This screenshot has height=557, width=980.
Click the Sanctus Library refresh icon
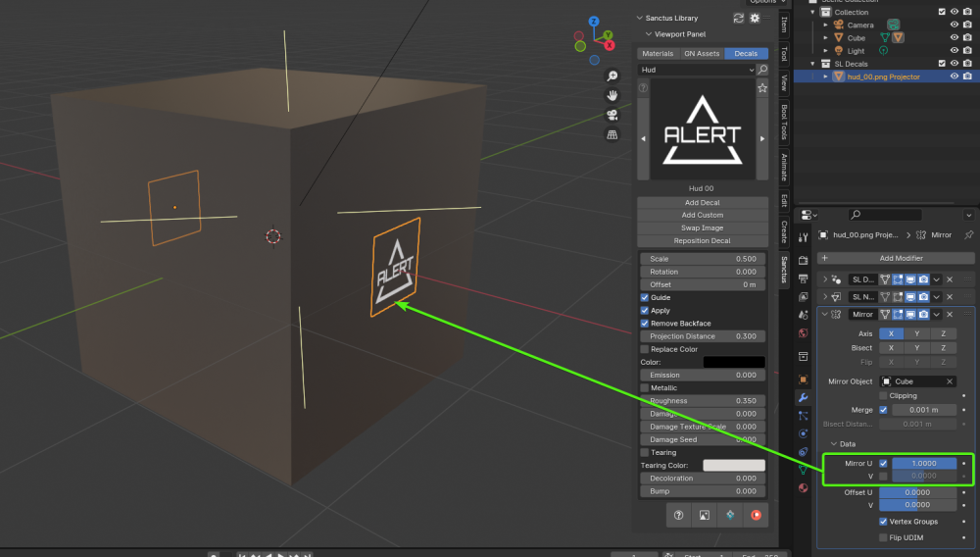click(739, 18)
